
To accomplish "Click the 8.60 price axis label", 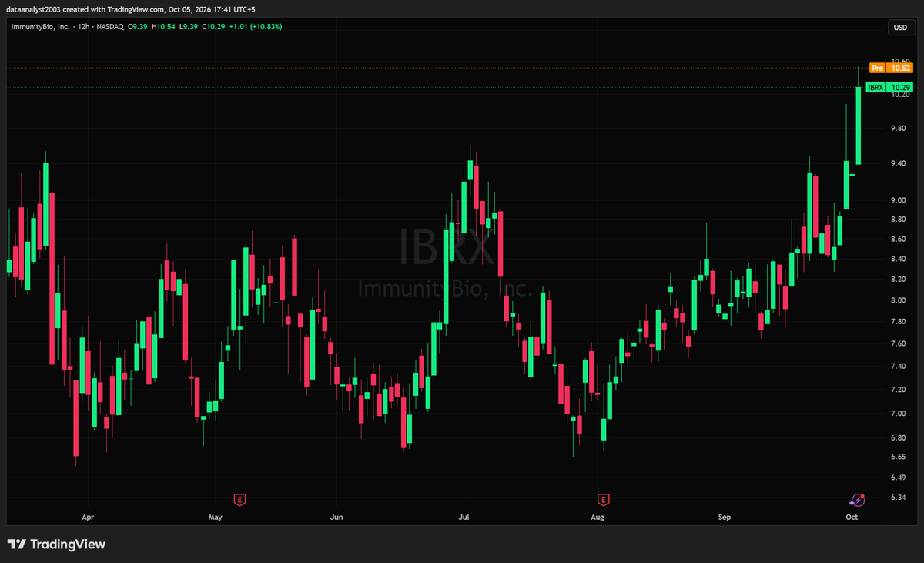I will coord(899,239).
